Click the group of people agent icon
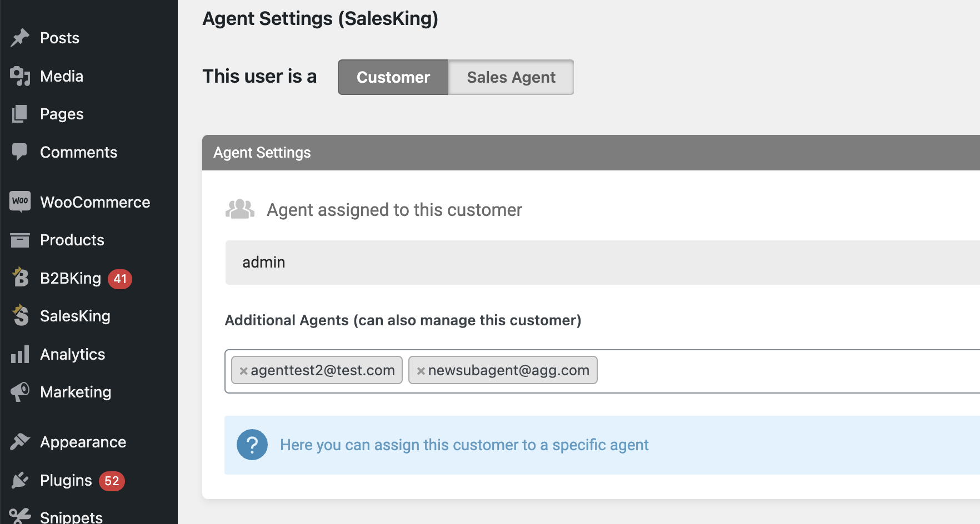Viewport: 980px width, 524px height. pyautogui.click(x=240, y=209)
